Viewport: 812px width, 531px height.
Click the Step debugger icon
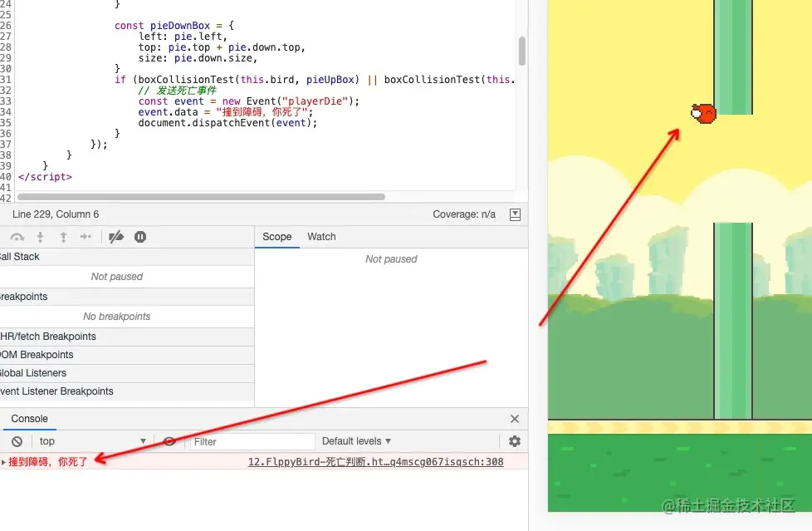point(86,237)
